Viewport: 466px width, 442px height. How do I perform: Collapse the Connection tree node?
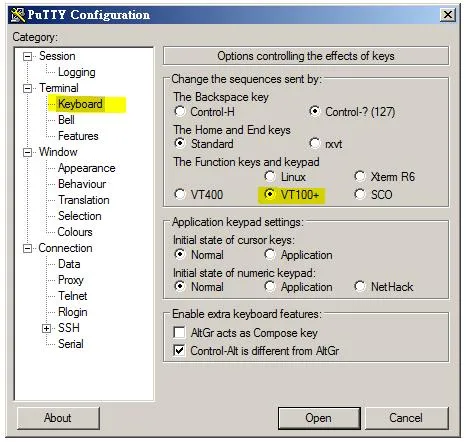tap(28, 248)
